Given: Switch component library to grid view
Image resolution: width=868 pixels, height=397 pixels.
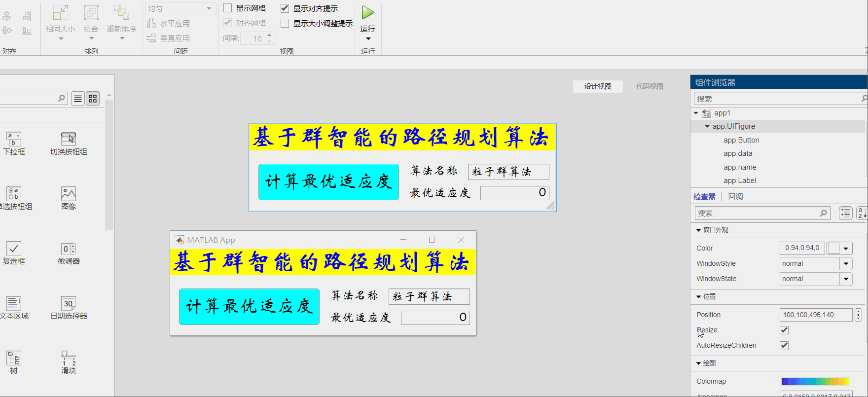Looking at the screenshot, I should coord(93,99).
